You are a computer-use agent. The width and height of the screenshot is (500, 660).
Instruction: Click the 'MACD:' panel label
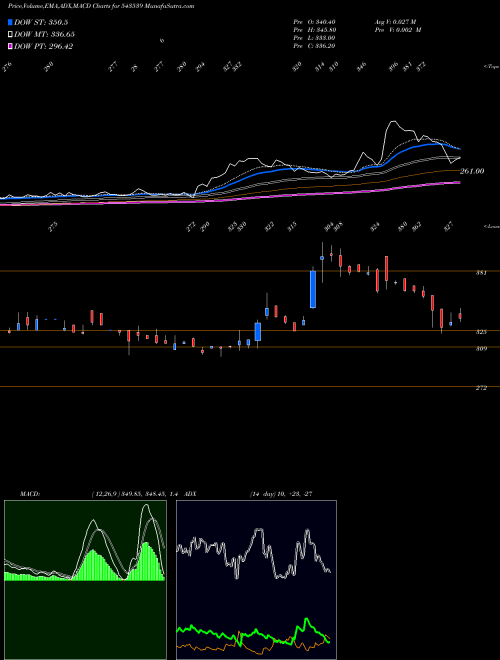tap(29, 494)
